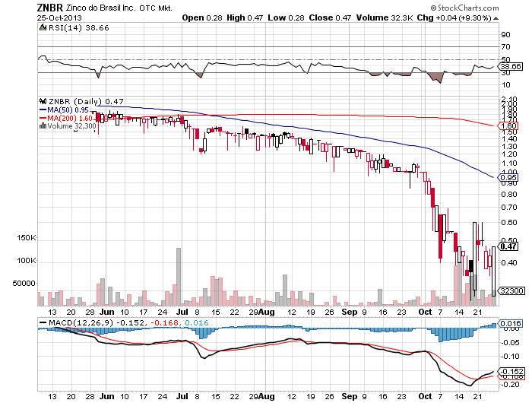Click the Oct label on the MACD date axis

pos(425,396)
